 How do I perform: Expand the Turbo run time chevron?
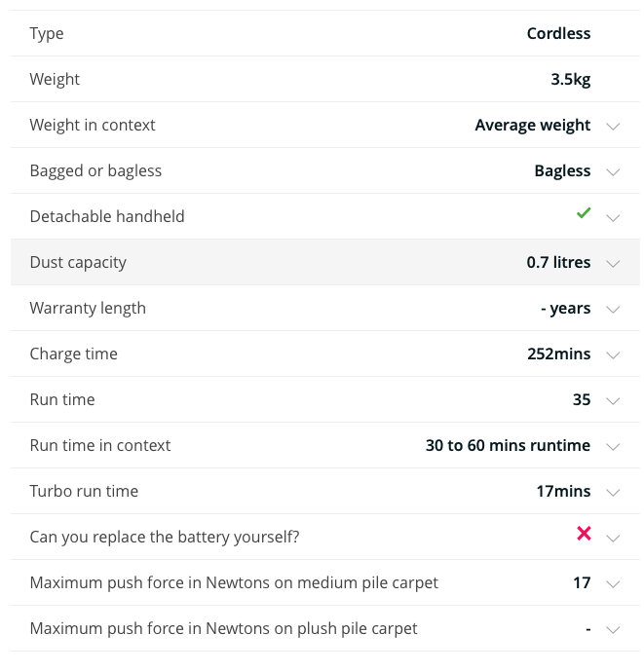coord(613,493)
